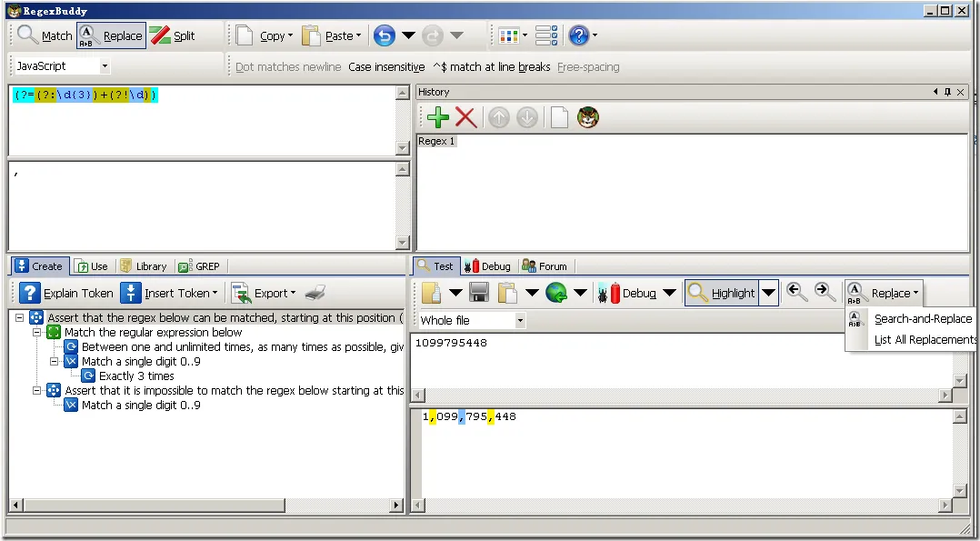Click the Export button
This screenshot has height=541, width=980.
click(x=263, y=293)
